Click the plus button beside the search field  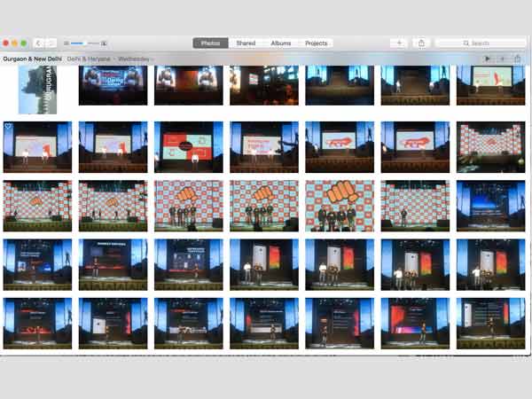tap(400, 43)
